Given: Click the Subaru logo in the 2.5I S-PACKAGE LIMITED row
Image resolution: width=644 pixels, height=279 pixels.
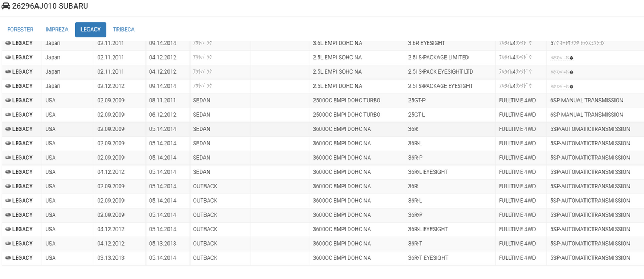Looking at the screenshot, I should pyautogui.click(x=8, y=58).
